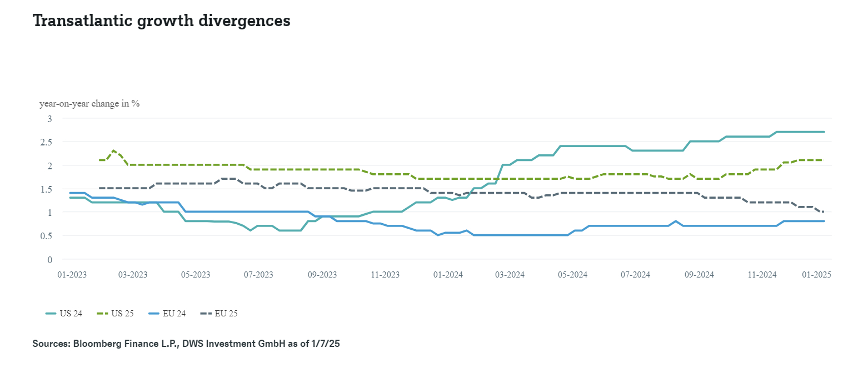Click the peak of the green US 25 line
Image resolution: width=868 pixels, height=373 pixels.
pos(113,151)
